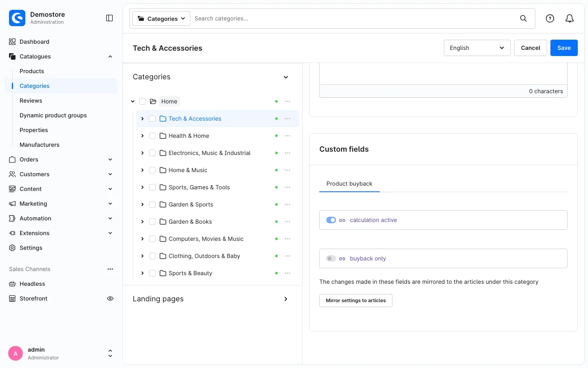This screenshot has width=588, height=368.
Task: Open the English language dropdown
Action: pos(477,48)
